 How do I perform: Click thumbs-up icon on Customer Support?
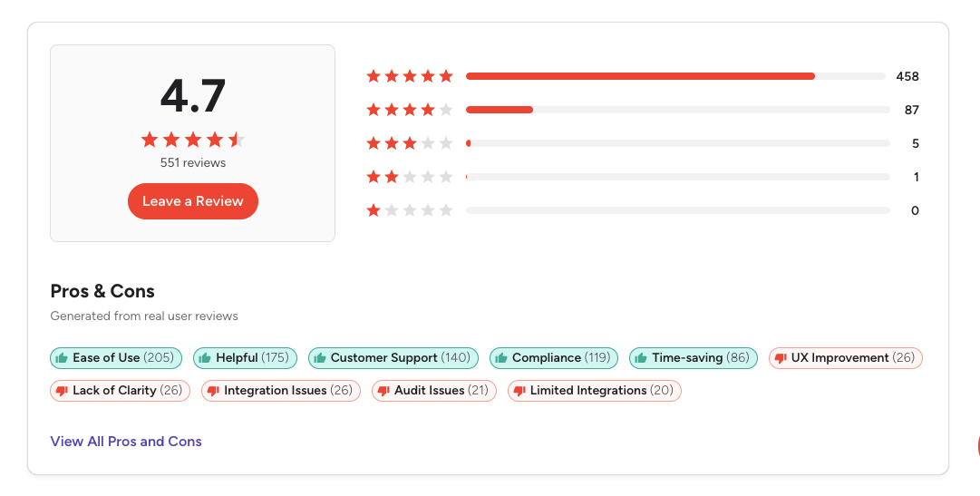point(319,358)
